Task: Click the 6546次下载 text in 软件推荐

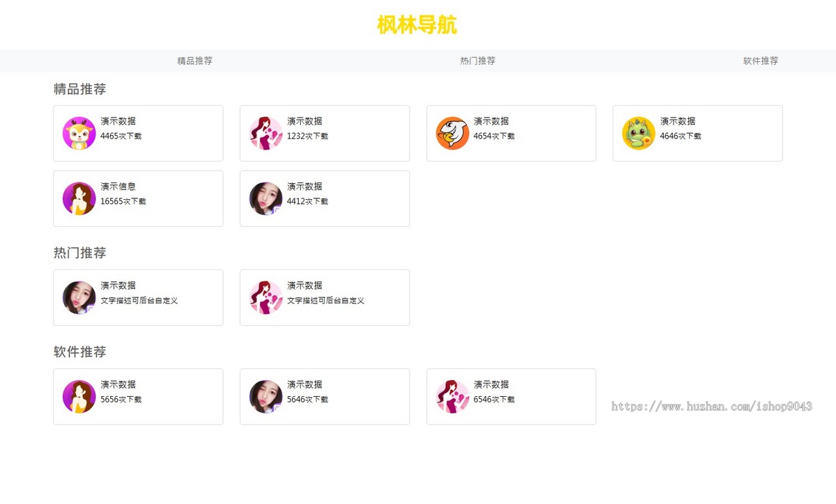Action: [494, 400]
